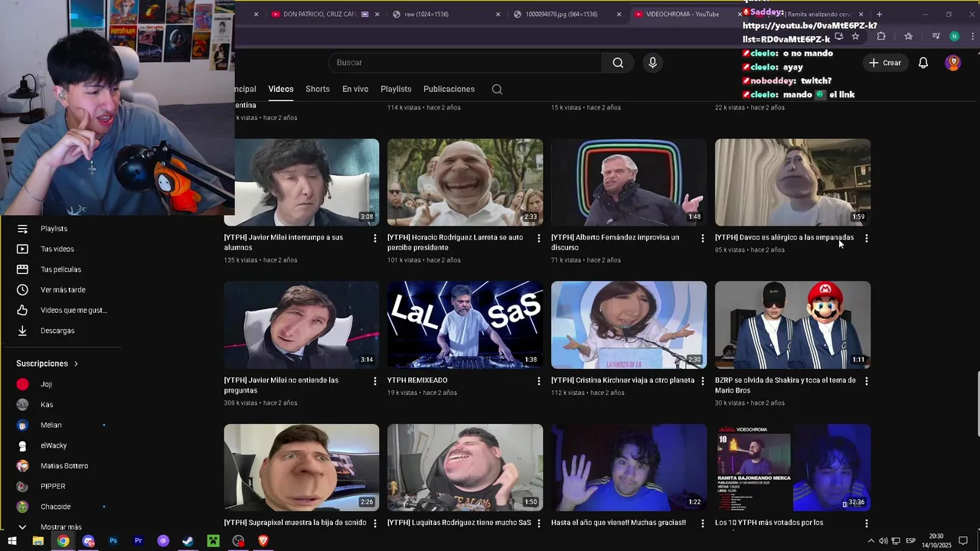Open Steam from taskbar
980x551 pixels.
(188, 541)
